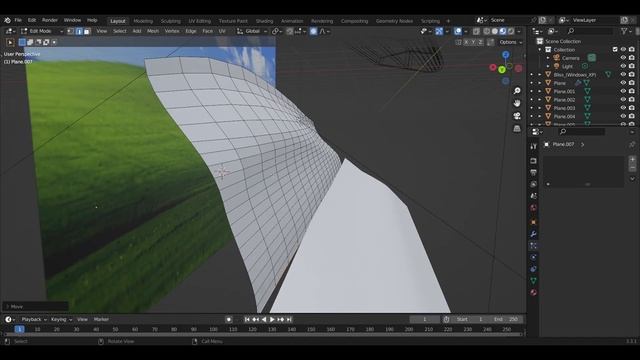Toggle X axis mirror button
This screenshot has height=360, width=640.
pyautogui.click(x=466, y=42)
